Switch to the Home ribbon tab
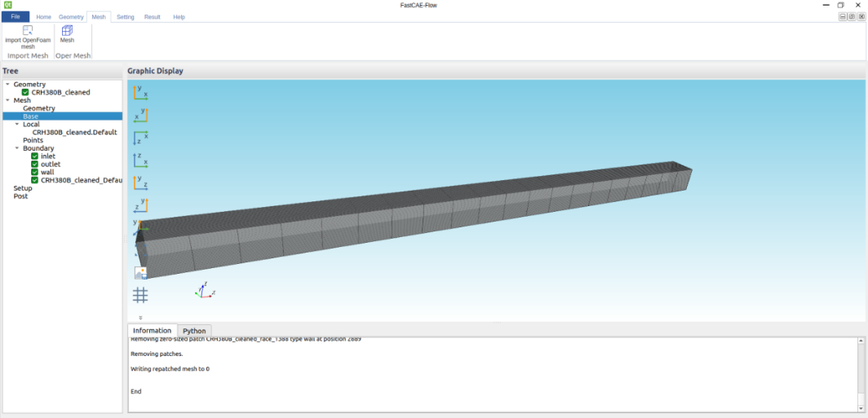 tap(44, 17)
